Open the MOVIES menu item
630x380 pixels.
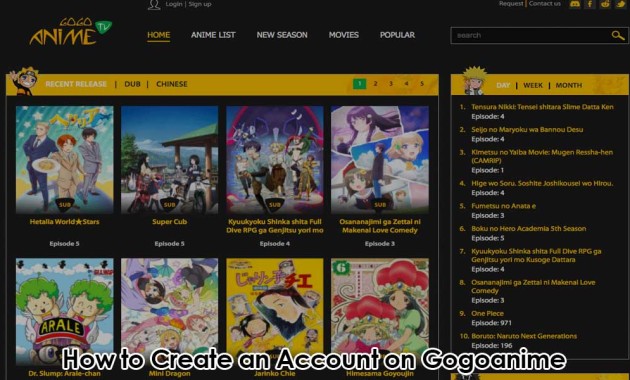click(344, 35)
